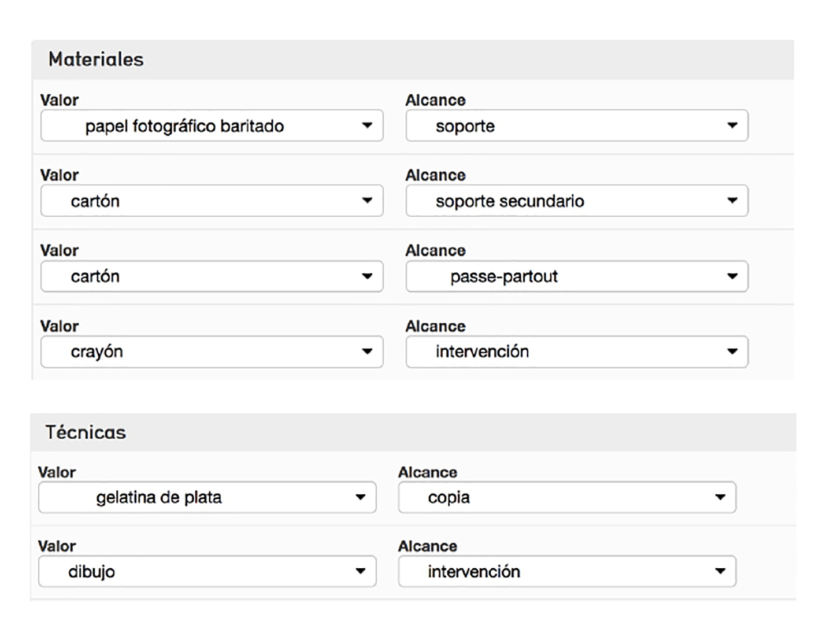The image size is (819, 644).
Task: Expand the Materiales 'intervención' Alcance dropdown
Action: coord(576,351)
